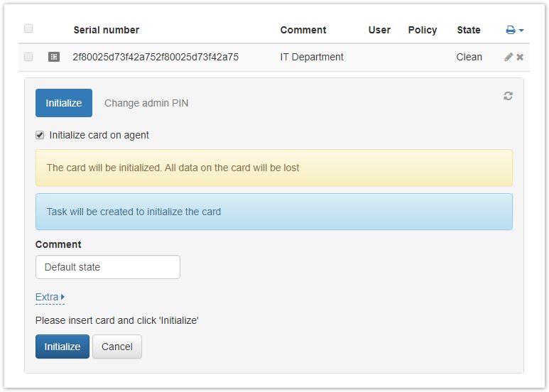Image resolution: width=549 pixels, height=392 pixels.
Task: Select the Initialize tab at panel top
Action: pyautogui.click(x=64, y=103)
